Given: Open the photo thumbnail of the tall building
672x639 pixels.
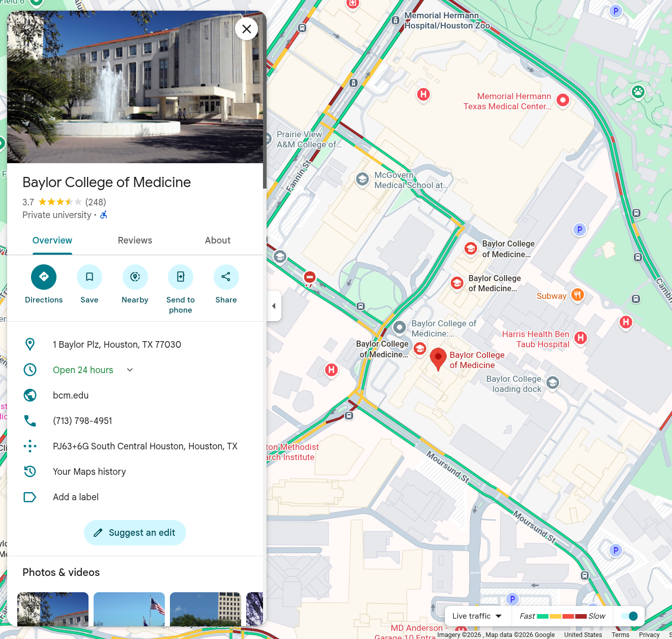Looking at the screenshot, I should (x=206, y=609).
